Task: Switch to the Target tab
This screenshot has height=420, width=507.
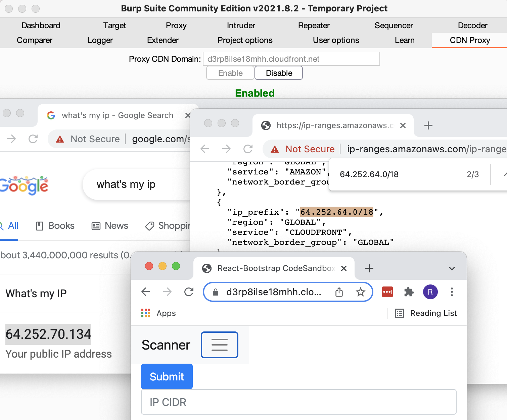Action: point(114,25)
